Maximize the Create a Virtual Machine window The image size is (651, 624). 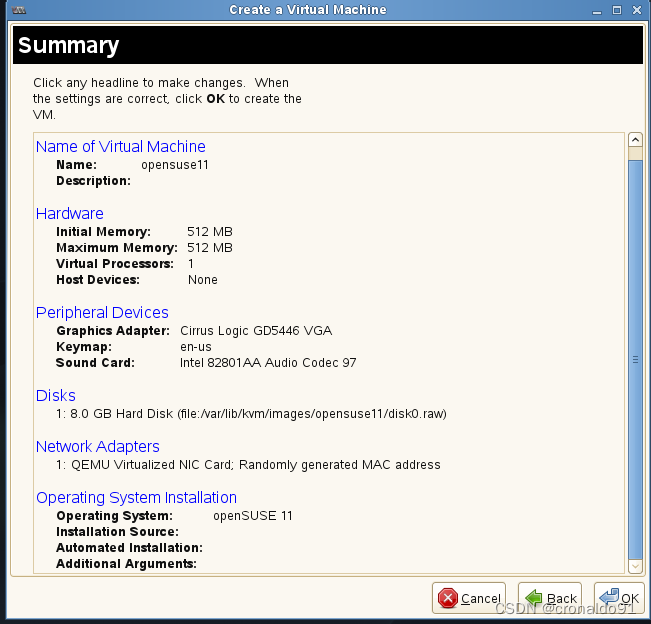pyautogui.click(x=617, y=10)
